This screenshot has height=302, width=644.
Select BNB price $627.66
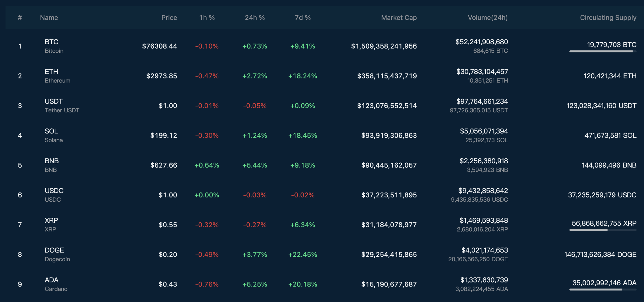coord(164,165)
